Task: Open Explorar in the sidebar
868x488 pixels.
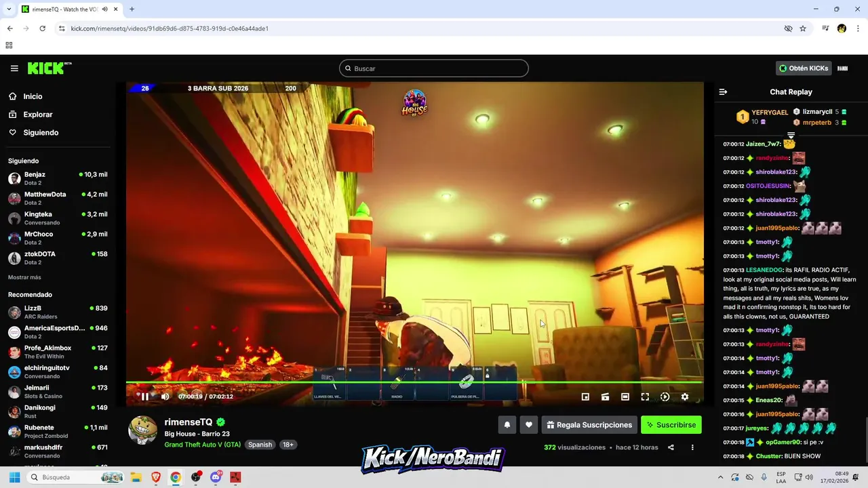Action: click(x=37, y=115)
